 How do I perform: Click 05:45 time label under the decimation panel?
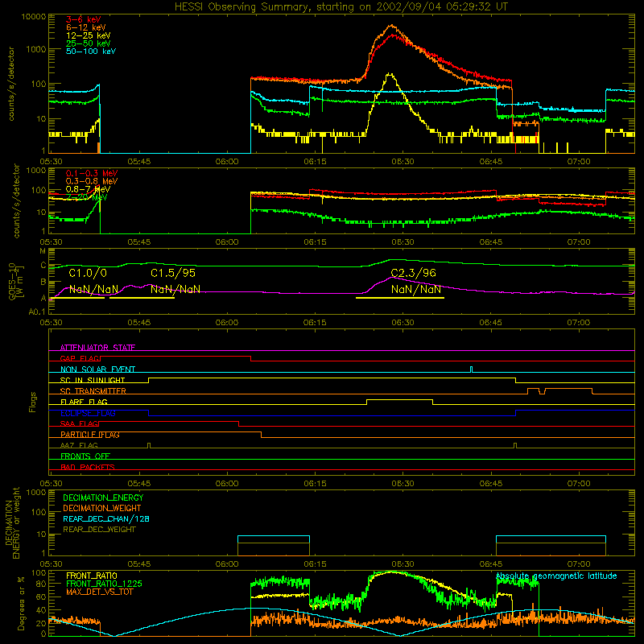(x=139, y=564)
